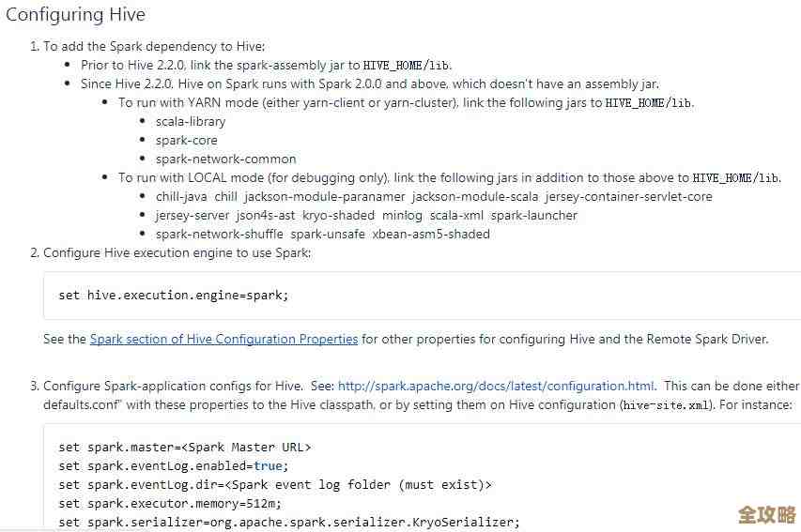Click the spark-network-common list item

(225, 159)
